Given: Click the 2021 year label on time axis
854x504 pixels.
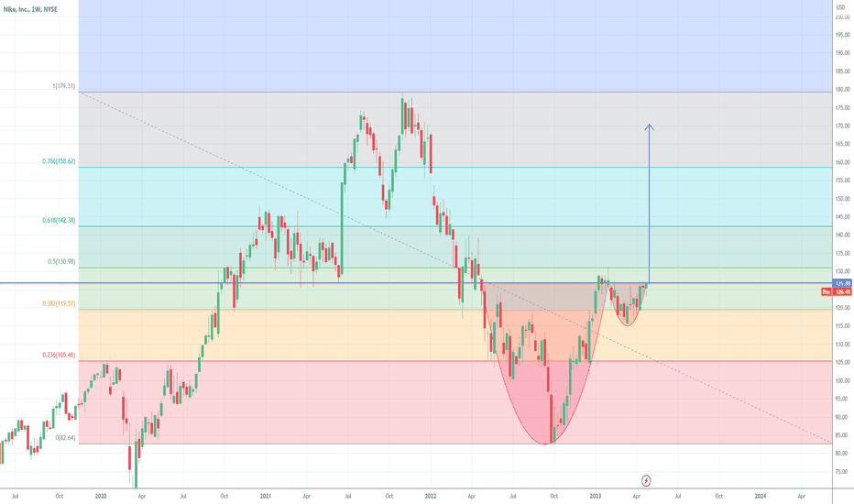Looking at the screenshot, I should (x=265, y=496).
